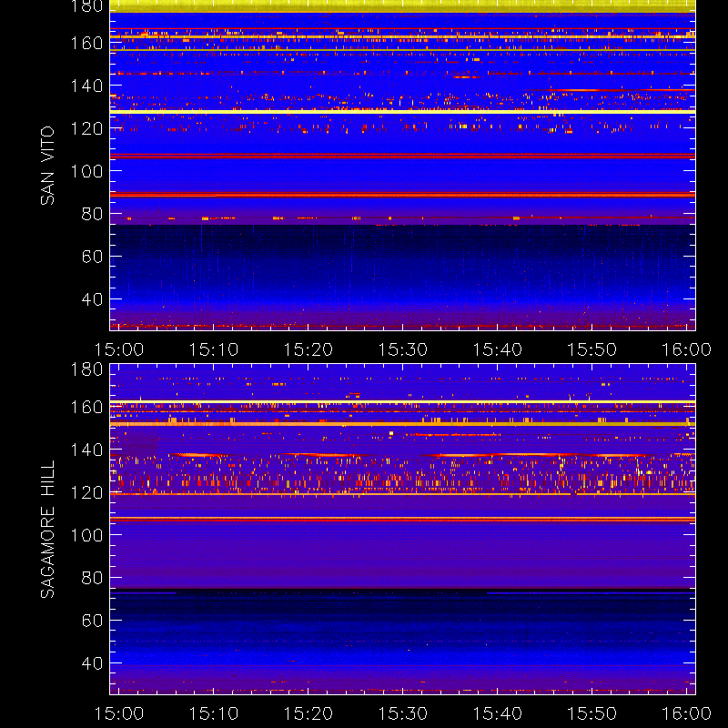Choose 15:00 time label below Sagamore Hill plot
The width and height of the screenshot is (728, 728).
pos(119,713)
